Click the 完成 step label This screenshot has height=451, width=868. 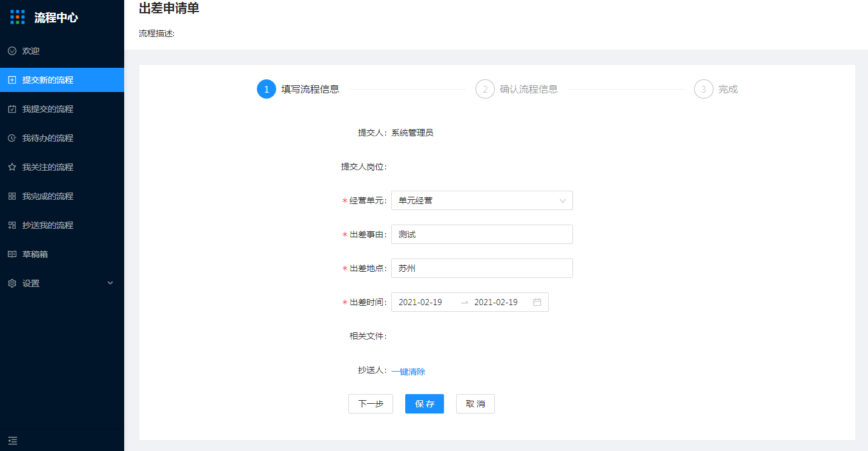click(x=728, y=89)
